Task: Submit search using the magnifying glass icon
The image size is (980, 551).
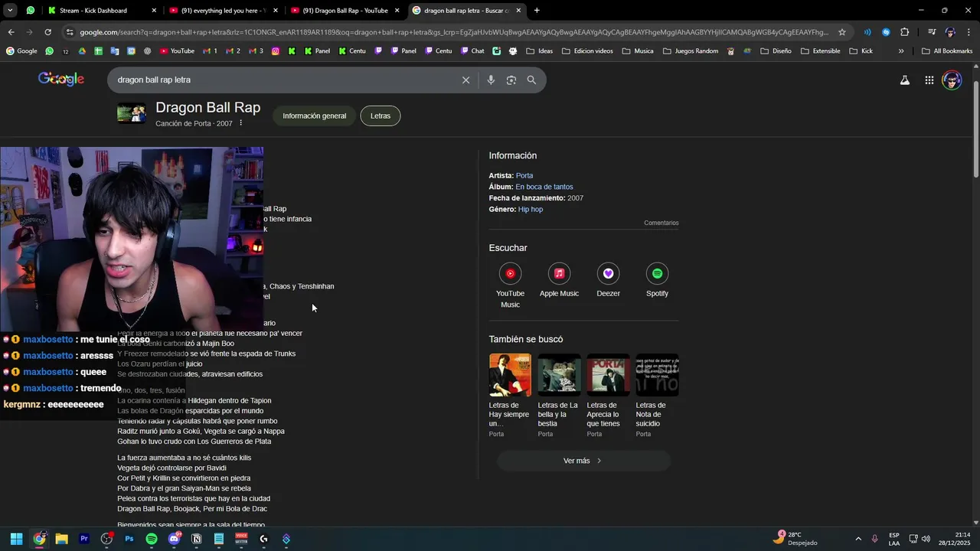Action: 531,80
